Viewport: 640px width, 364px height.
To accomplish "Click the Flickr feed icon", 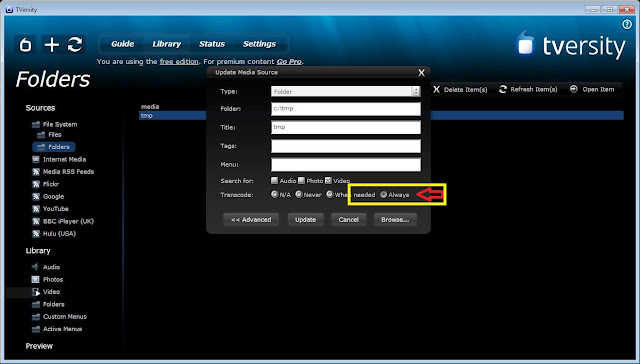I will pos(36,184).
